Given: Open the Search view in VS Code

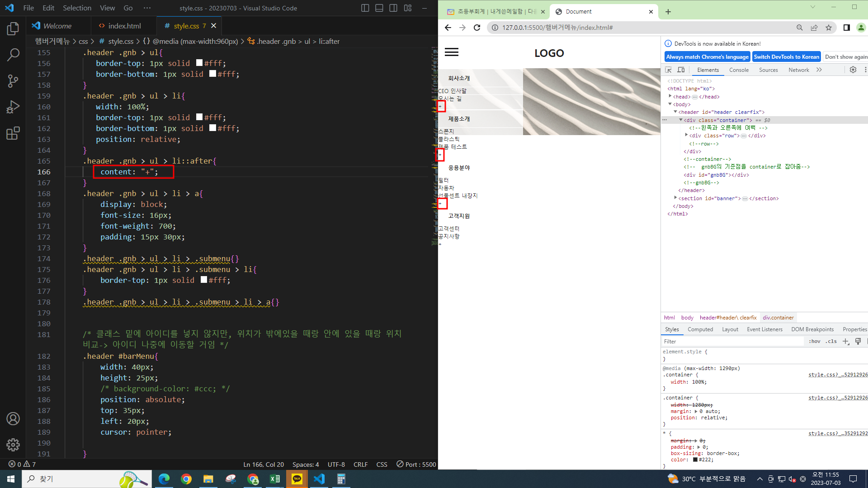Looking at the screenshot, I should click(13, 55).
